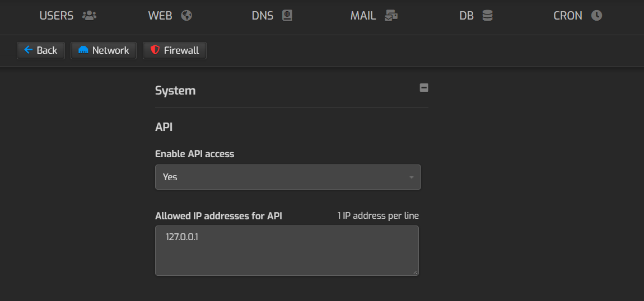Click the Network button
644x301 pixels.
click(x=104, y=50)
